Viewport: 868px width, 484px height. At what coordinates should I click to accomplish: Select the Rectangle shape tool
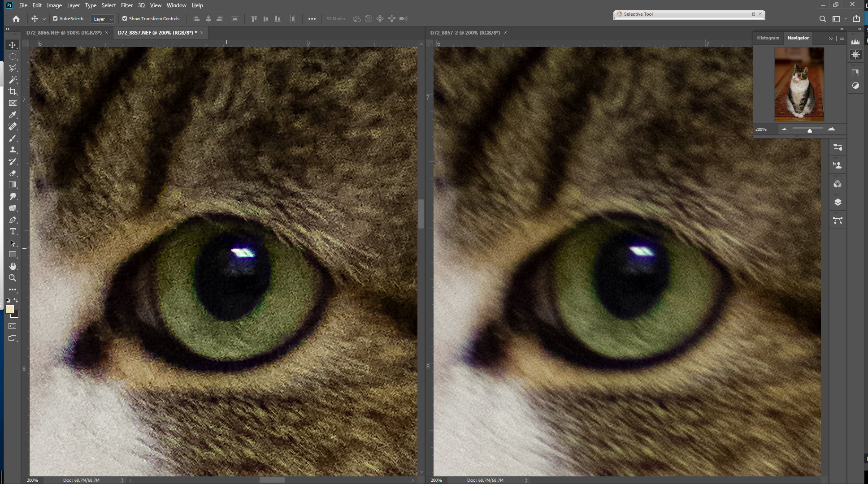13,255
